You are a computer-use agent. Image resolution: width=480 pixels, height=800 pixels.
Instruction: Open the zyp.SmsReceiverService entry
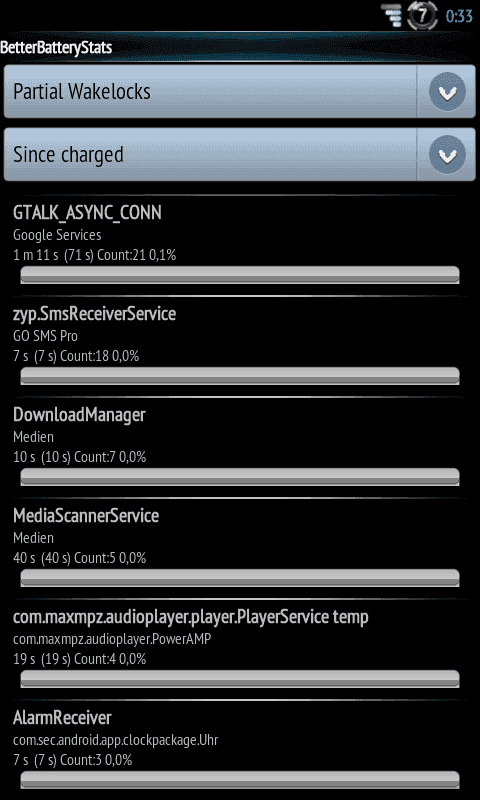click(240, 346)
